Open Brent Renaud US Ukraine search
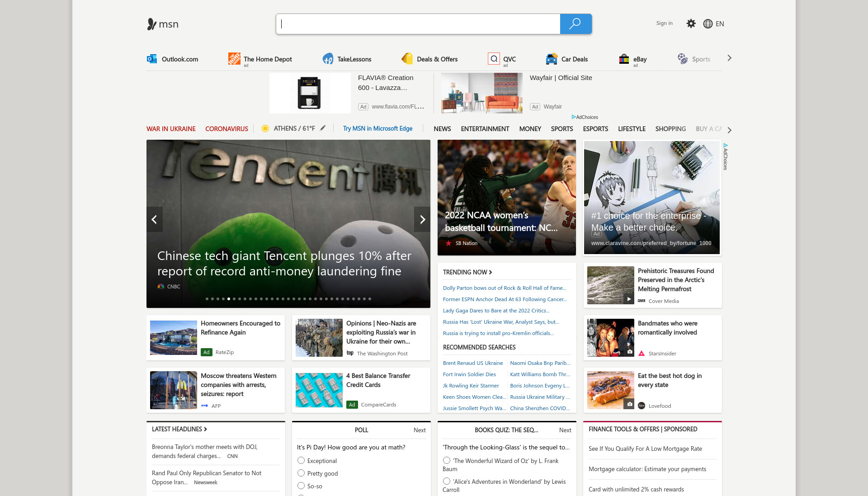The width and height of the screenshot is (868, 496). tap(473, 363)
